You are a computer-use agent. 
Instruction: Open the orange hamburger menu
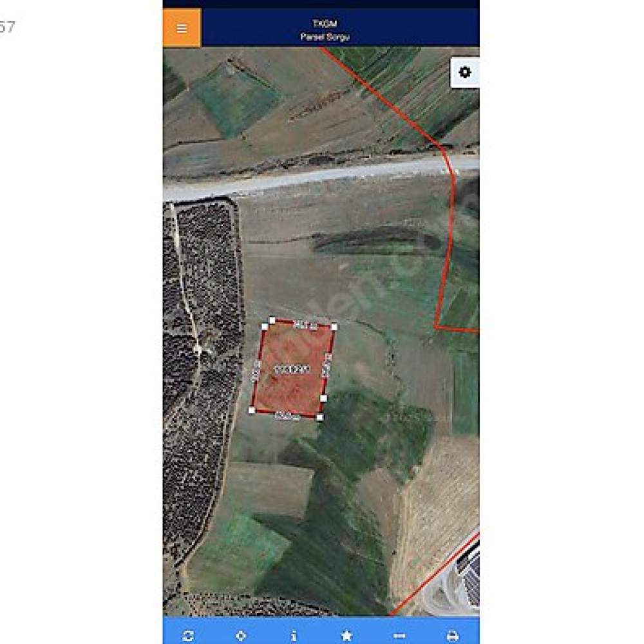pos(182,28)
